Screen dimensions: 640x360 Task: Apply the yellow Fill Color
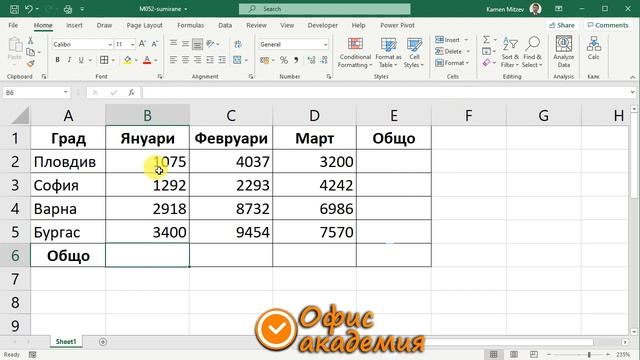(x=128, y=60)
